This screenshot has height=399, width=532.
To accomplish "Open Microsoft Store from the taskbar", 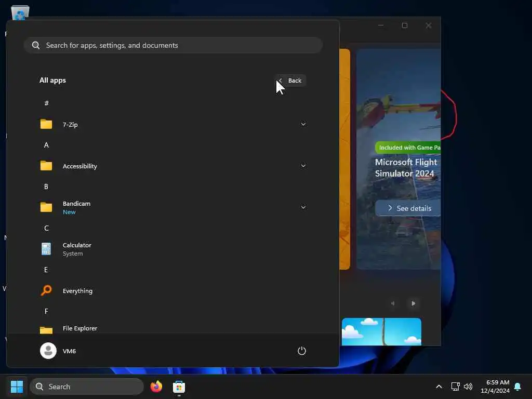I will (x=179, y=387).
